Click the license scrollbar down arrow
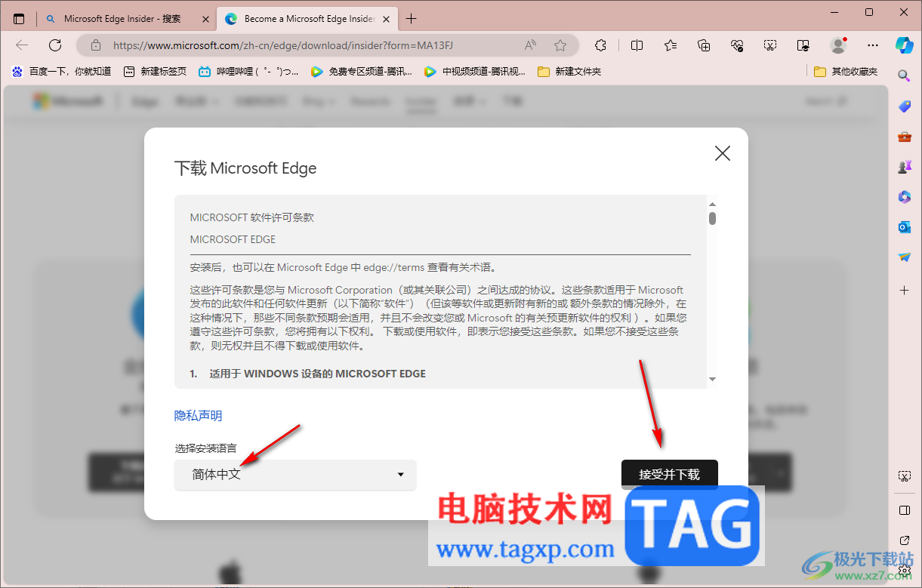 point(712,379)
